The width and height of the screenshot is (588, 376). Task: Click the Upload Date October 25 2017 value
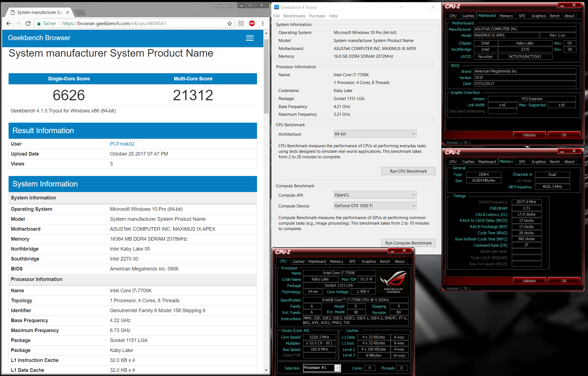[139, 154]
